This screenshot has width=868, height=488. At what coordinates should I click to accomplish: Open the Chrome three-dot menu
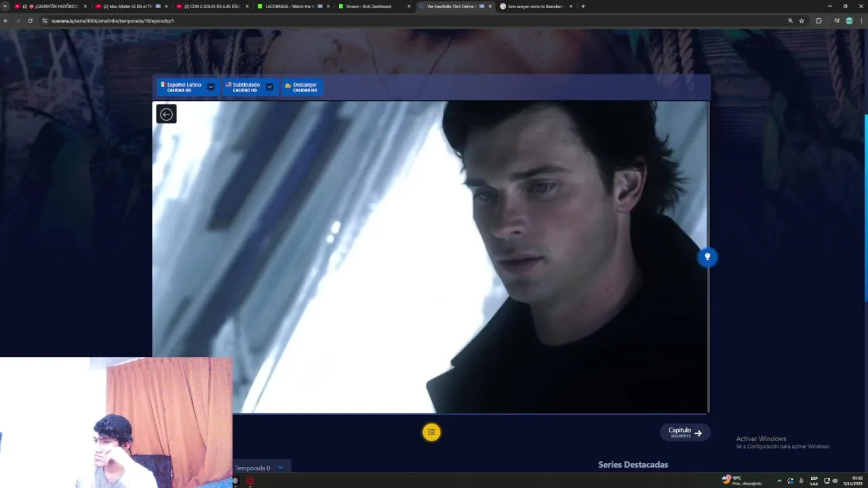click(862, 21)
